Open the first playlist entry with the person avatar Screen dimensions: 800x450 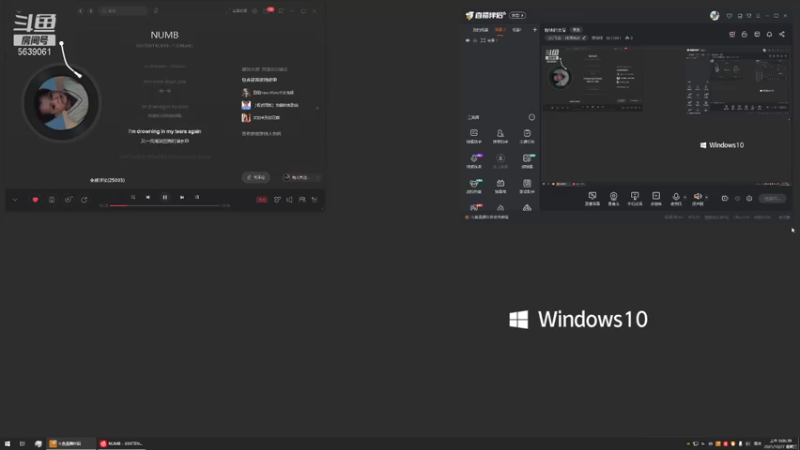(268, 92)
